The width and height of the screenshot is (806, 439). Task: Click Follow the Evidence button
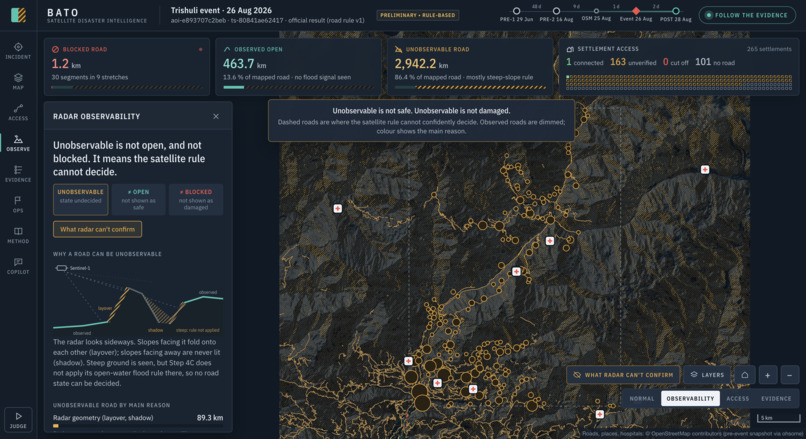pos(747,15)
